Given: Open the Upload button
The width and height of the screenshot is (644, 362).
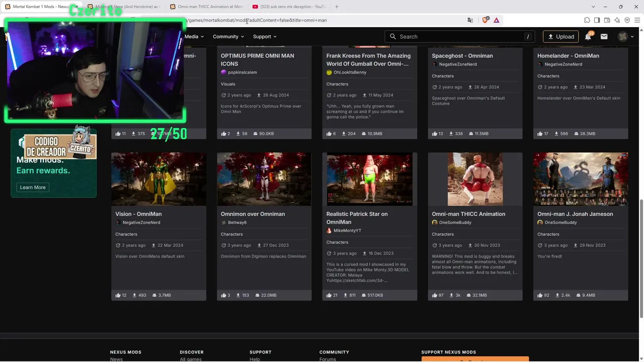Looking at the screenshot, I should coord(561,37).
